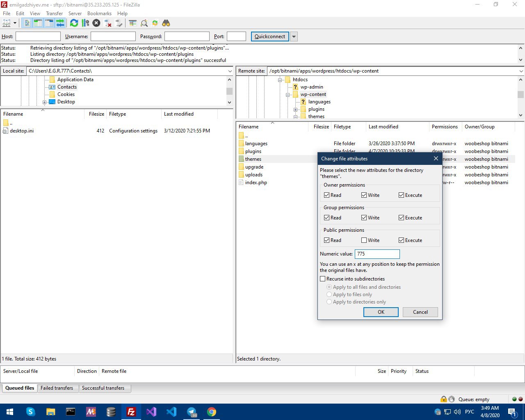Close Change file attributes dialog with X
The height and width of the screenshot is (420, 525).
pos(436,159)
